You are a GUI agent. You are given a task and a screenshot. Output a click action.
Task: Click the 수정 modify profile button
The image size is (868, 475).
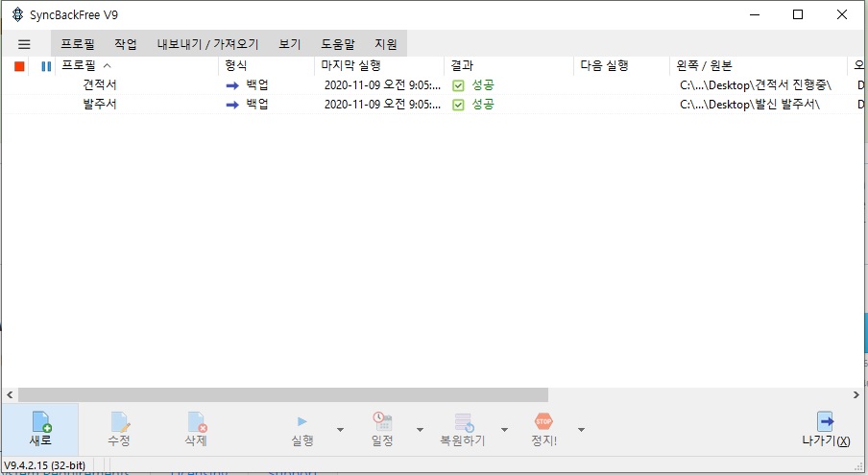tap(119, 429)
